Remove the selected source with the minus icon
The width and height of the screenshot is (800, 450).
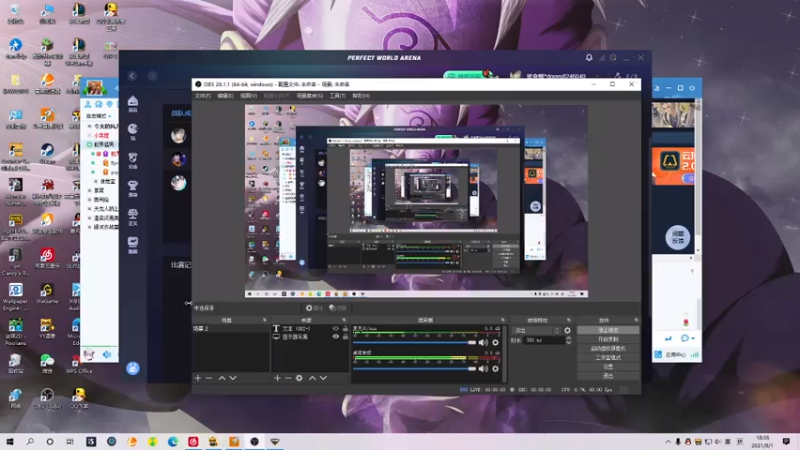point(288,378)
